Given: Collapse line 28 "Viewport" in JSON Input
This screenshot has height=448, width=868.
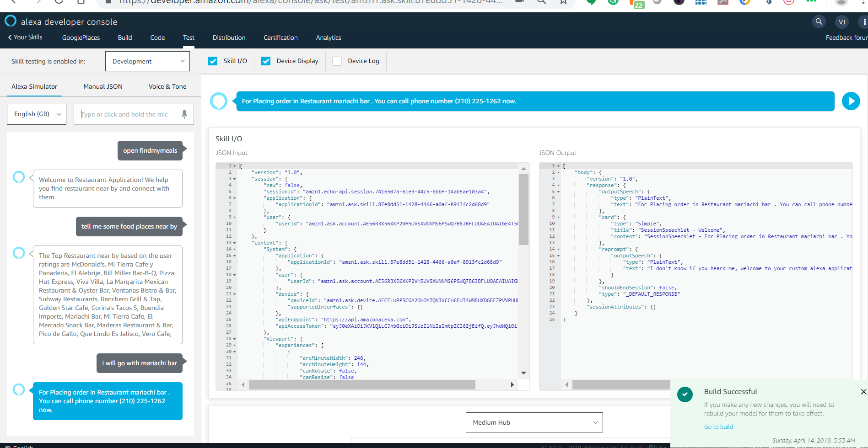Looking at the screenshot, I should 235,339.
